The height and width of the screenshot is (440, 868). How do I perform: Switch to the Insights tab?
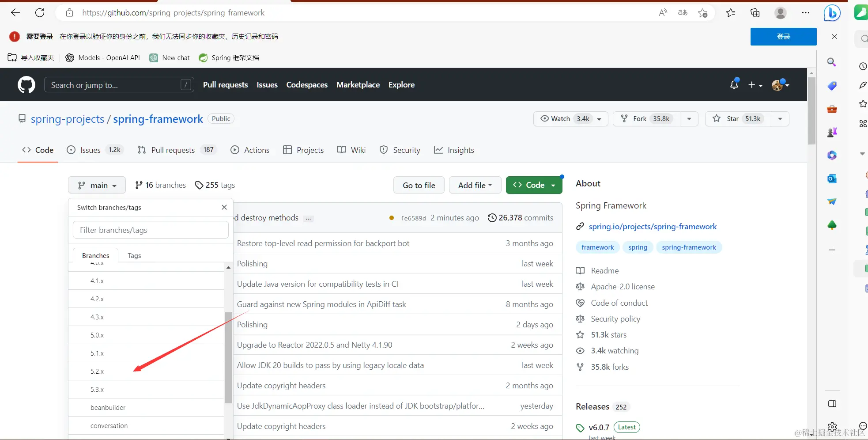pyautogui.click(x=454, y=150)
